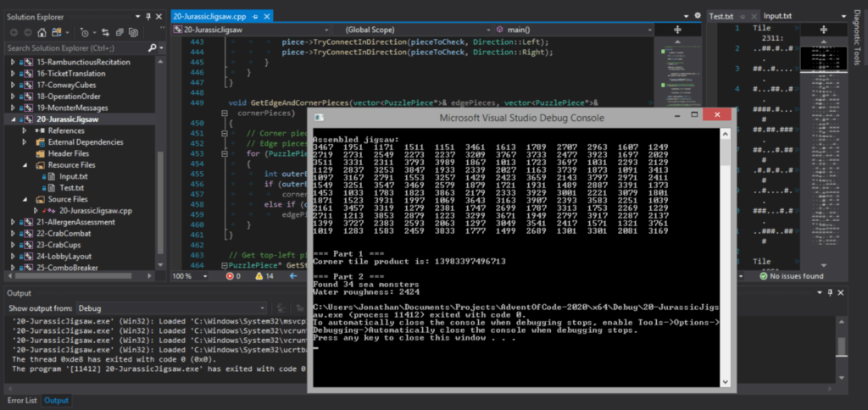Click the Sync with Active Document icon

click(105, 32)
